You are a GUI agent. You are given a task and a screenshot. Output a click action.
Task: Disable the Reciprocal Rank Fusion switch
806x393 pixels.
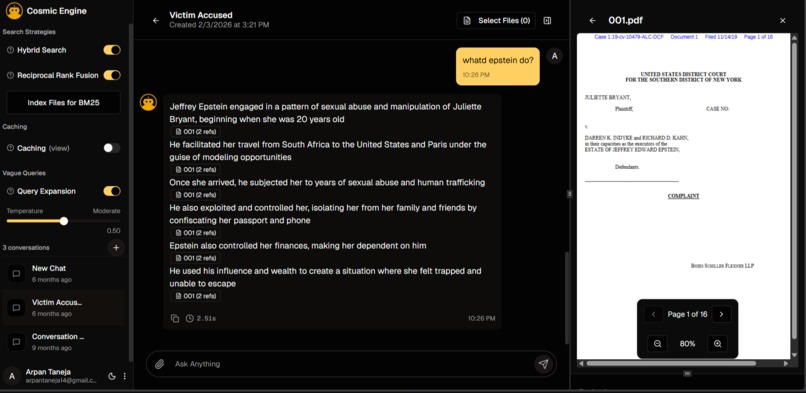coord(112,75)
